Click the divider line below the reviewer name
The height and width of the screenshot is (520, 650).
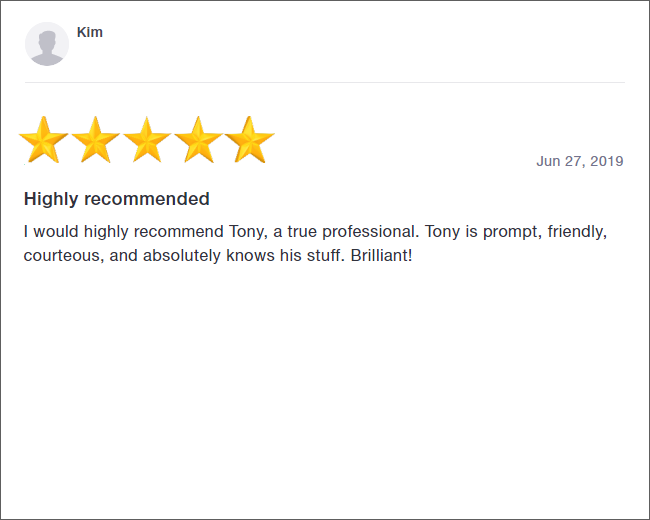click(x=324, y=82)
